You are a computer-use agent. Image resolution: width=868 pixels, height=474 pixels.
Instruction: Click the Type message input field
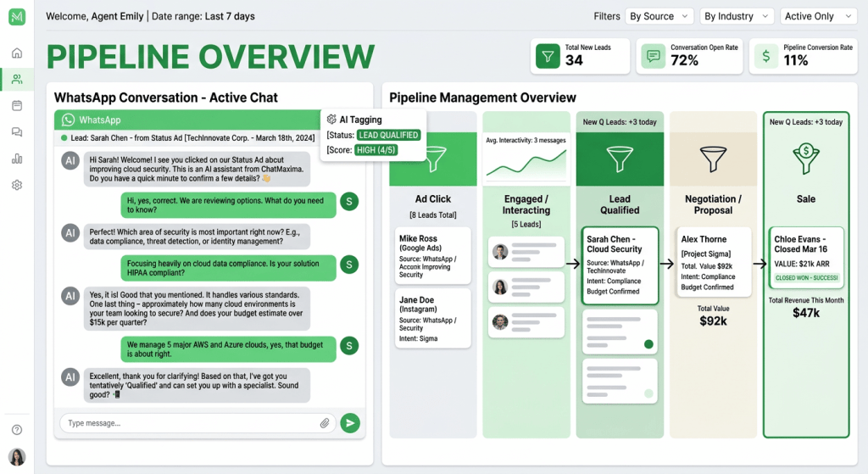(x=191, y=423)
